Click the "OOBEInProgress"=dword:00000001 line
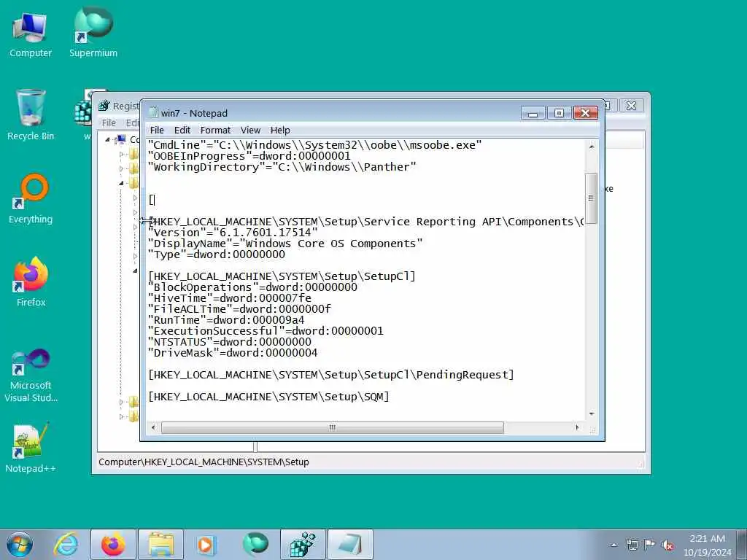Screen dimensions: 747x560 click(249, 156)
